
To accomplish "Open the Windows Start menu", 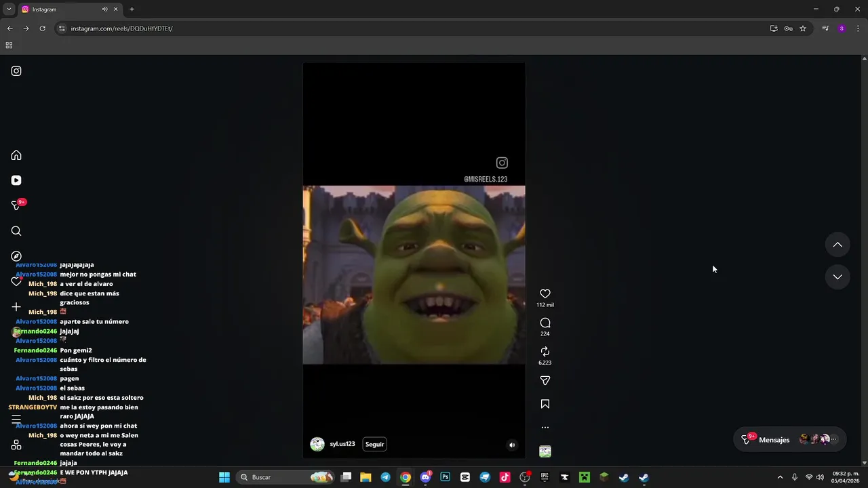I will pos(224,477).
